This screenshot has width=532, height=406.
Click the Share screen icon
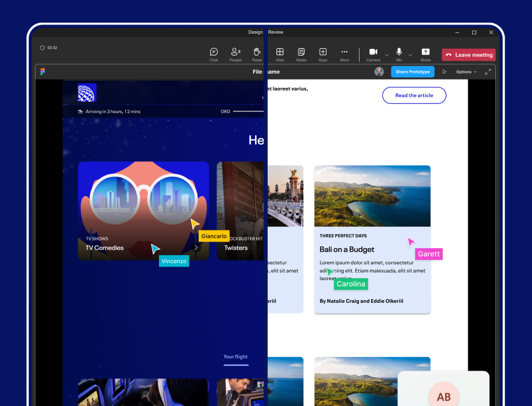click(x=426, y=54)
